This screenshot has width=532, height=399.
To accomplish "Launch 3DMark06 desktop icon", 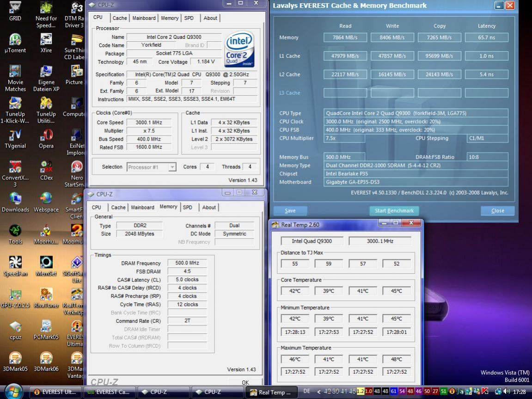I will tap(46, 362).
